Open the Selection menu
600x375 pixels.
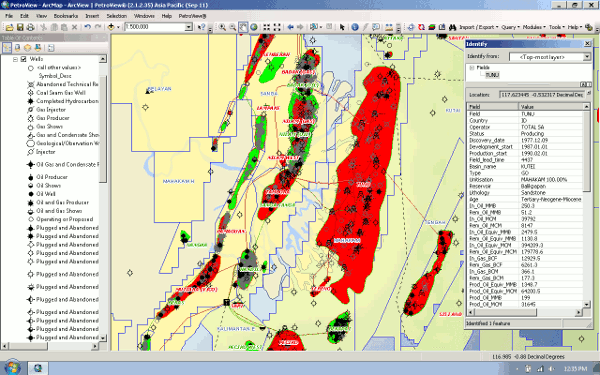(116, 16)
